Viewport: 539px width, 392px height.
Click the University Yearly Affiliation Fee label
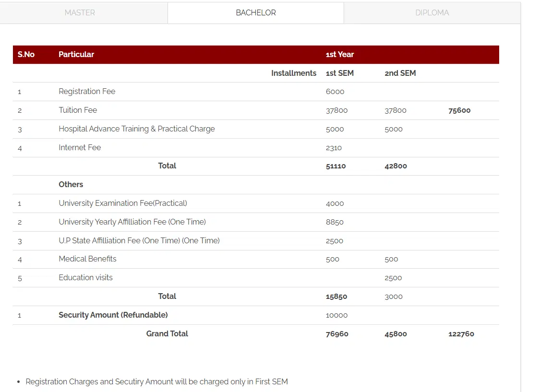[x=132, y=222]
